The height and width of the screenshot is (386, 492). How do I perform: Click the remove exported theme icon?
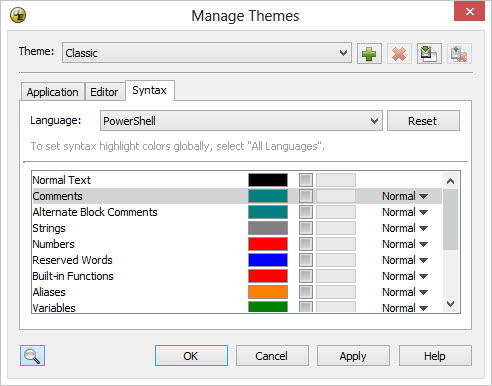point(459,53)
